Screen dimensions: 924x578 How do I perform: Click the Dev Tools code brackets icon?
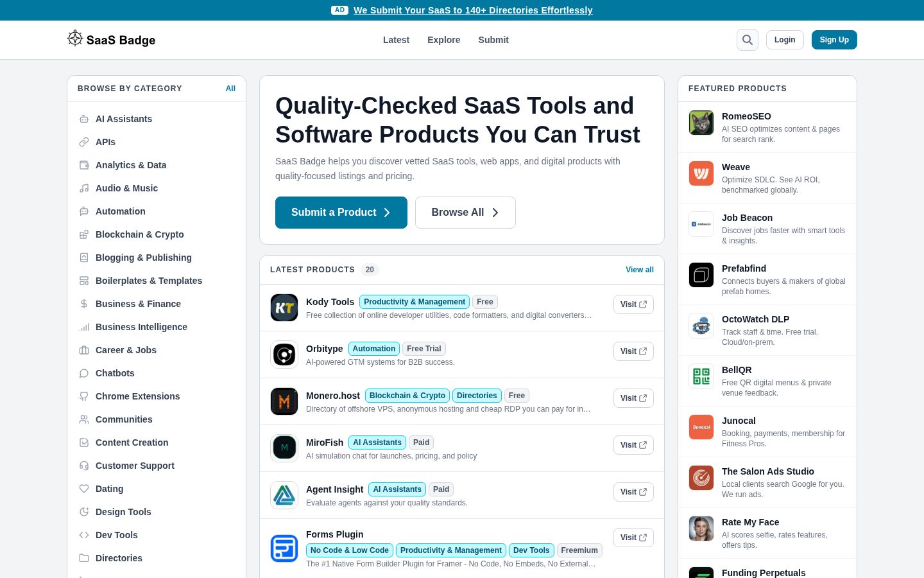click(84, 535)
